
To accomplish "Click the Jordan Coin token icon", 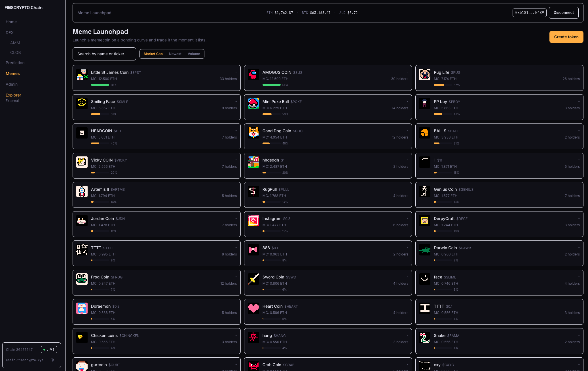I will [x=82, y=221].
